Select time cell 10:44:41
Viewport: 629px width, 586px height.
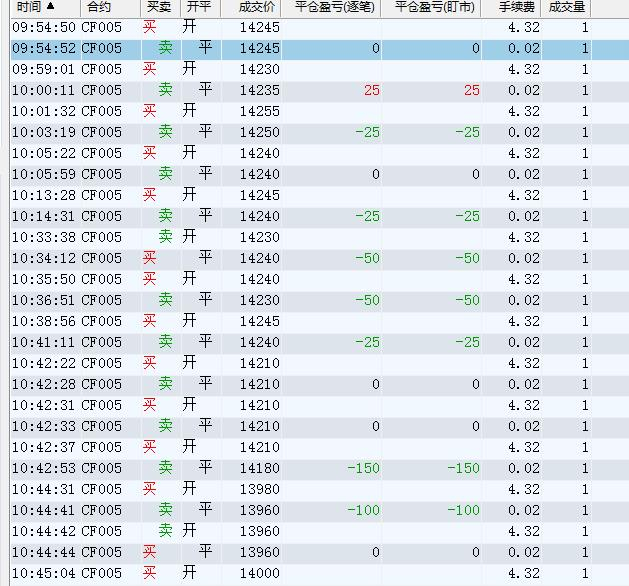click(44, 510)
